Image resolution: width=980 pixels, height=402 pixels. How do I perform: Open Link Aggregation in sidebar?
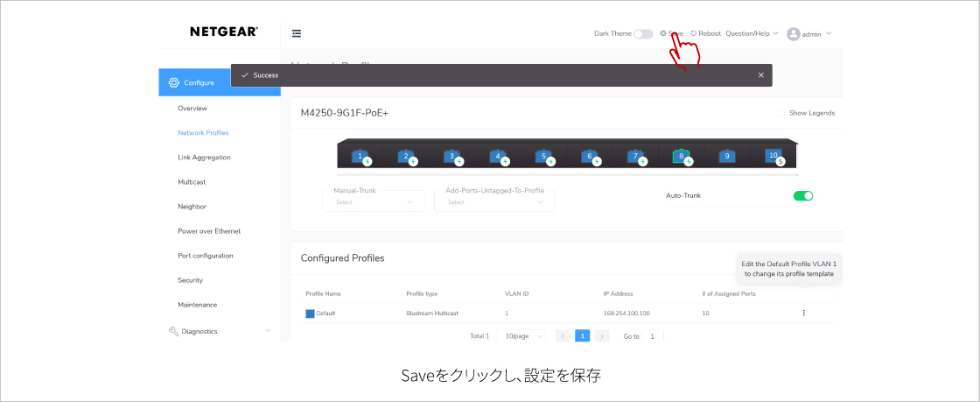pyautogui.click(x=204, y=158)
